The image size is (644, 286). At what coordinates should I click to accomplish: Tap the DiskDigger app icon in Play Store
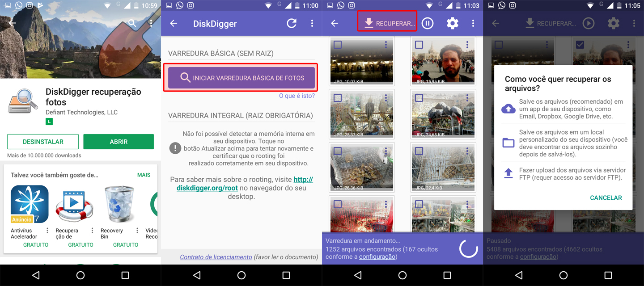click(x=23, y=101)
